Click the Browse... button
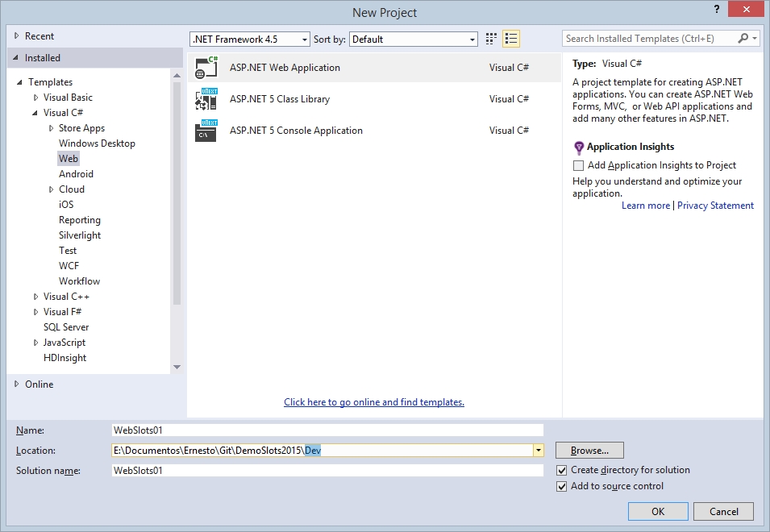 coord(589,451)
